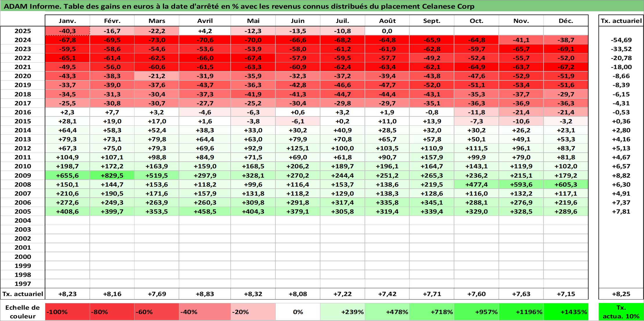Click the 'Tx. actuariel' bottom row label
The image size is (644, 321).
(x=23, y=294)
